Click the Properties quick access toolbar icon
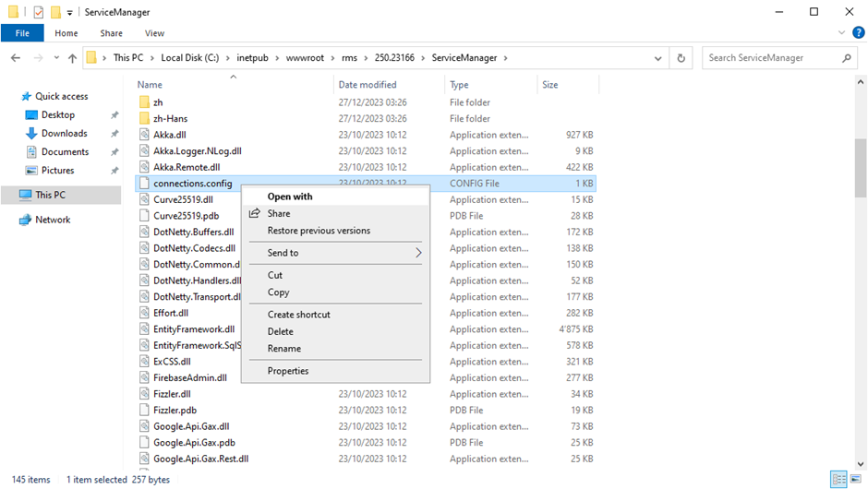Screen dimensions: 868x489 (38, 12)
